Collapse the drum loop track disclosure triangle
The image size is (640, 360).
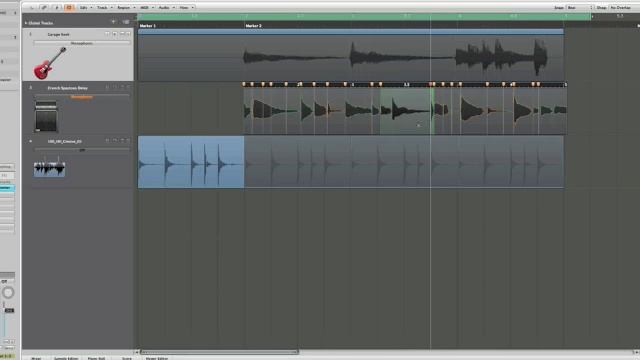click(x=30, y=141)
